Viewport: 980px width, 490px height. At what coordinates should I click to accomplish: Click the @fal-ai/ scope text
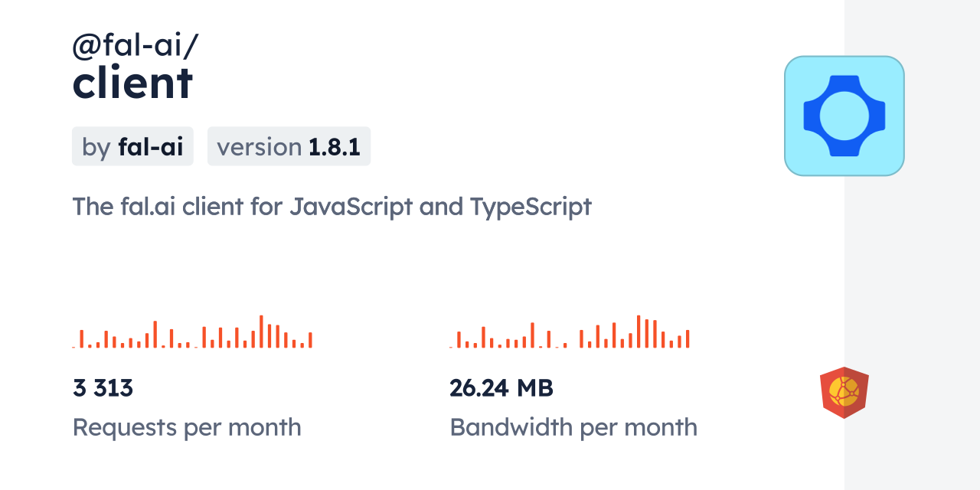tap(135, 46)
